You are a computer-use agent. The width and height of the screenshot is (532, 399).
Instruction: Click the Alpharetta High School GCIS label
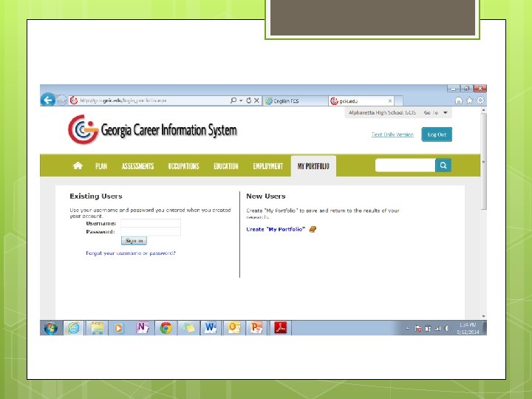point(382,112)
